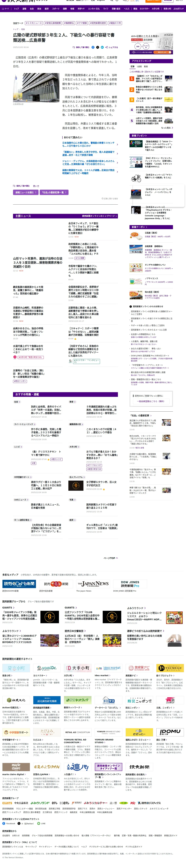Click 社会 breadcrumb link above headline
186x868 pixels.
click(x=23, y=29)
